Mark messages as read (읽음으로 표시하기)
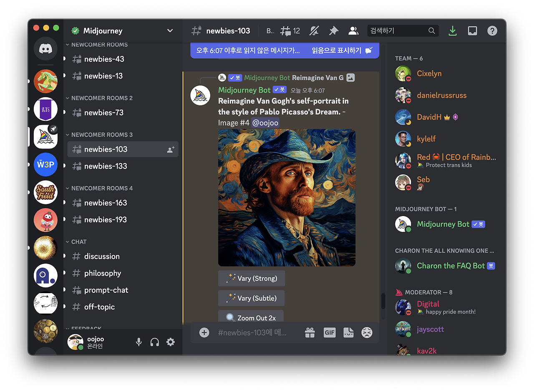Screen dimensions: 534x392 (342, 50)
